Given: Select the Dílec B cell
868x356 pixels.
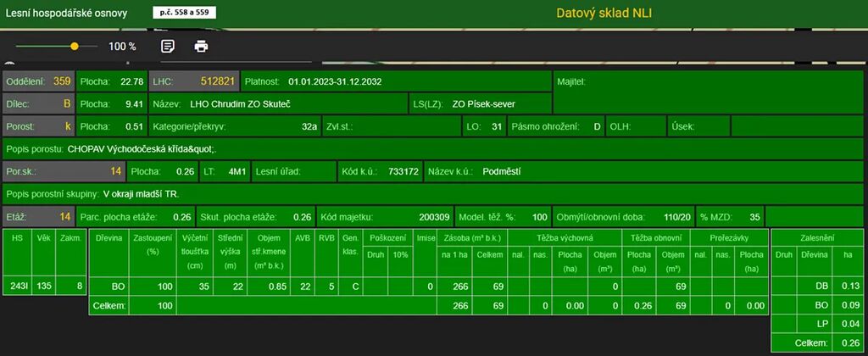Looking at the screenshot, I should pyautogui.click(x=38, y=104).
